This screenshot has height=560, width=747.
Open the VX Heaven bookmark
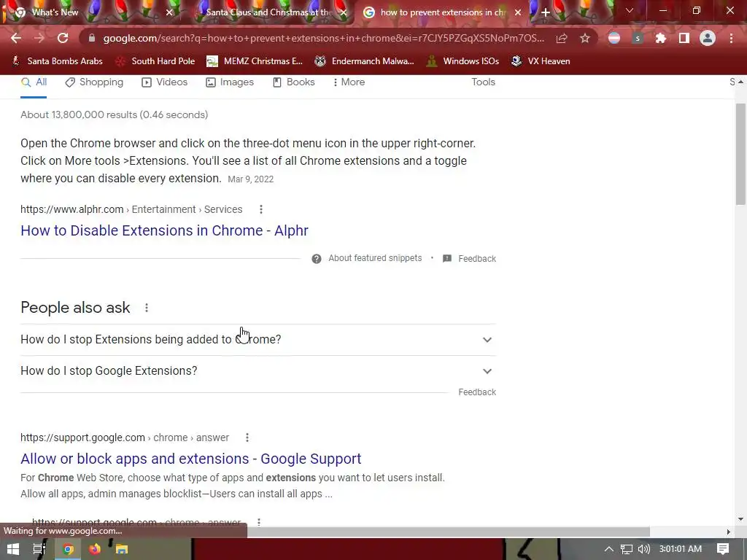[x=541, y=61]
